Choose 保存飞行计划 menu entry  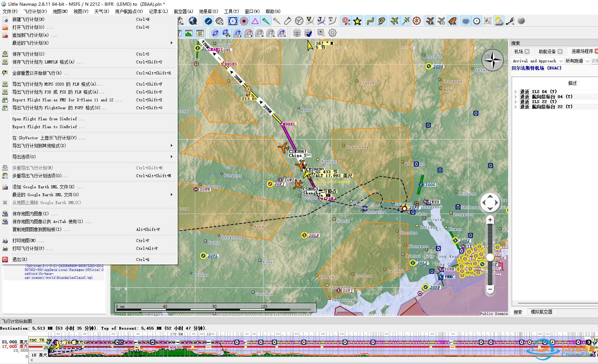click(89, 54)
